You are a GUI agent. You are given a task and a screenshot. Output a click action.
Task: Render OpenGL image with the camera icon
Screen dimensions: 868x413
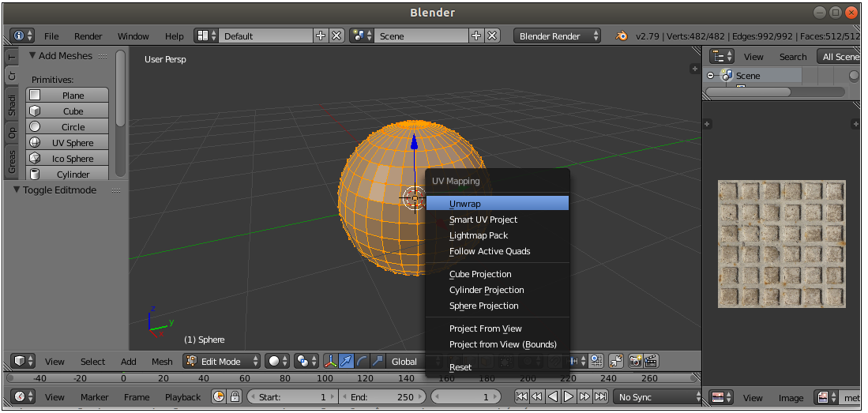(635, 362)
